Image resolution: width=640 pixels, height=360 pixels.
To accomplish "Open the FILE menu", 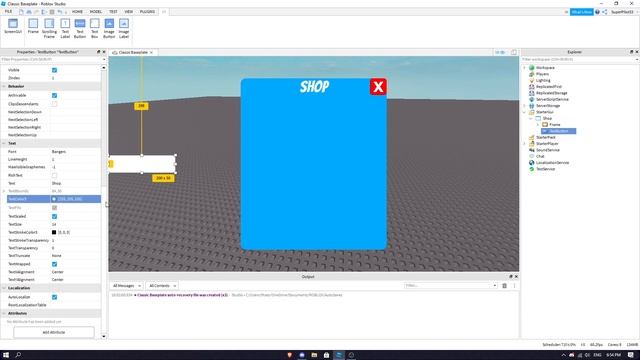I will click(x=8, y=12).
